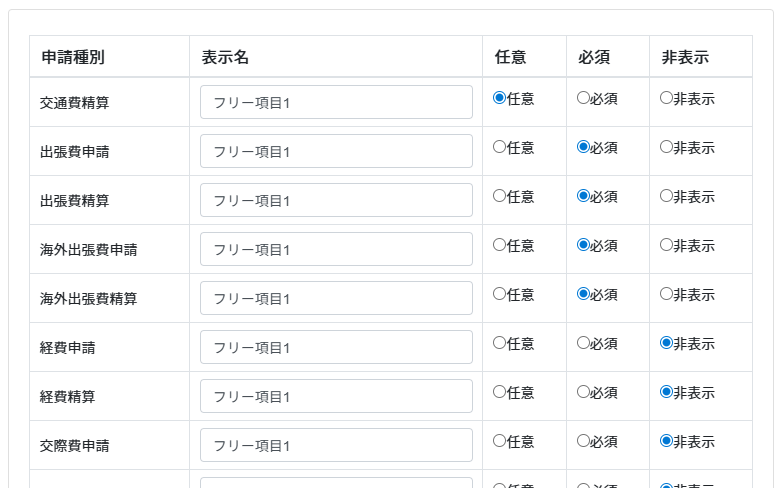Edit the 経費精算 display name field

(x=336, y=396)
